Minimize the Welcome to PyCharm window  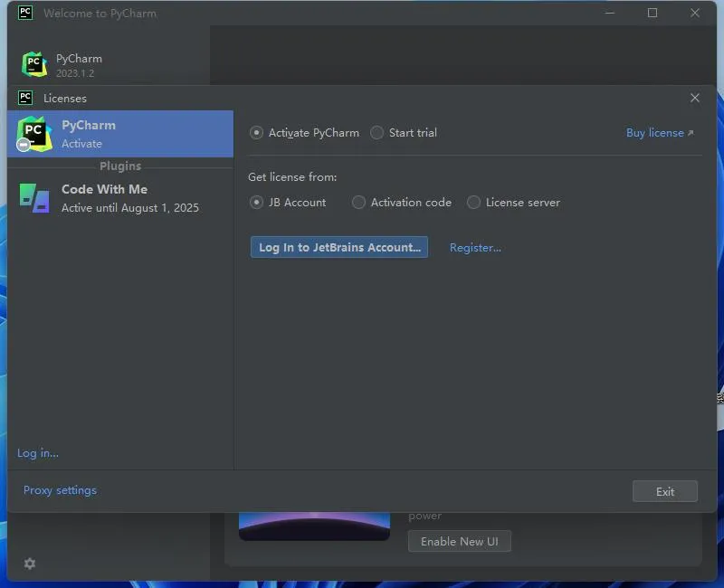pyautogui.click(x=610, y=13)
